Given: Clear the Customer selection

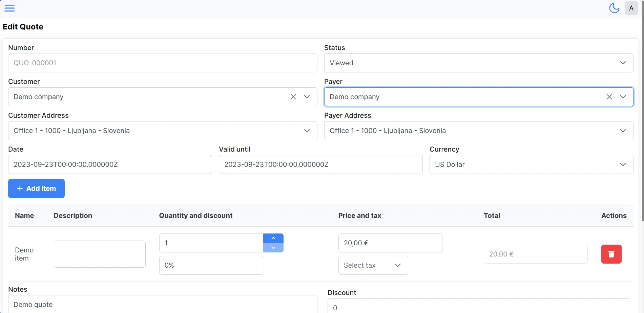Looking at the screenshot, I should pyautogui.click(x=293, y=97).
